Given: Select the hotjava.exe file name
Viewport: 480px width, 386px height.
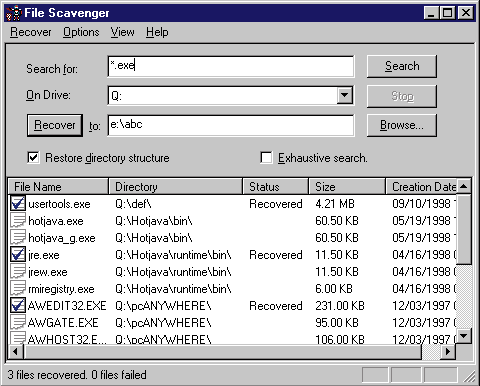Looking at the screenshot, I should 56,221.
